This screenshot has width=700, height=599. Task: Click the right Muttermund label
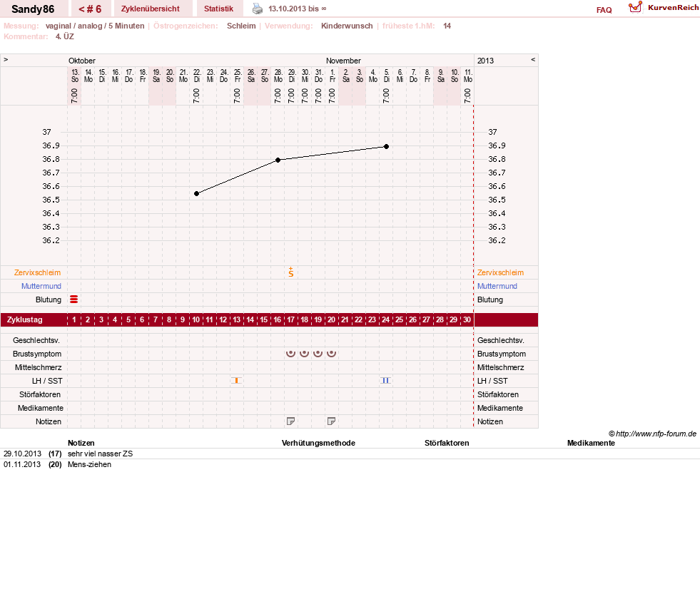[x=497, y=286]
